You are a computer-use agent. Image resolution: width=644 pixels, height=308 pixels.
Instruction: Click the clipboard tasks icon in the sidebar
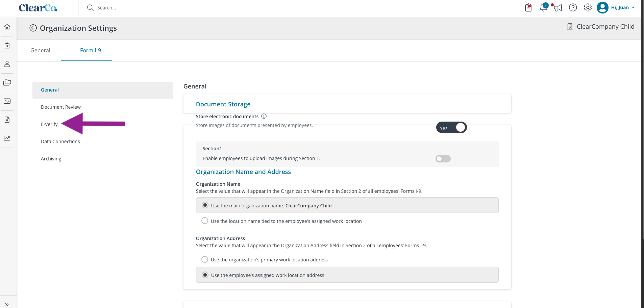tap(7, 46)
